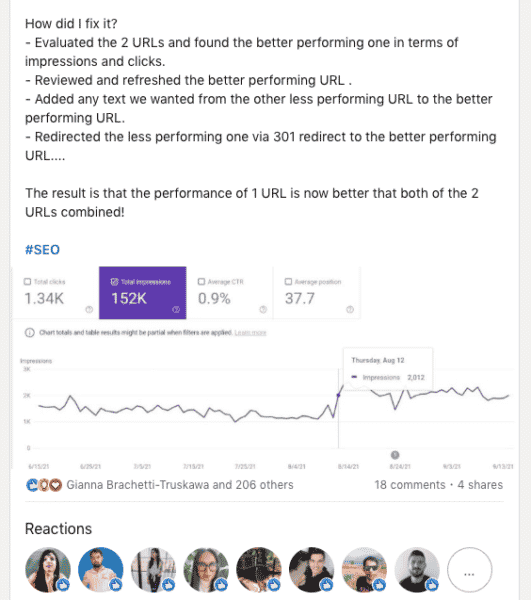Open blue-background reactor's profile photo
The width and height of the screenshot is (531, 600).
(101, 570)
